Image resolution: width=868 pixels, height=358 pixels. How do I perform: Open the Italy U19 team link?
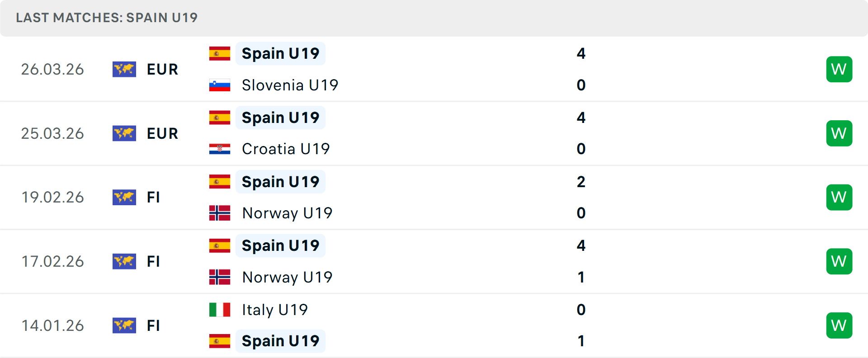click(275, 310)
